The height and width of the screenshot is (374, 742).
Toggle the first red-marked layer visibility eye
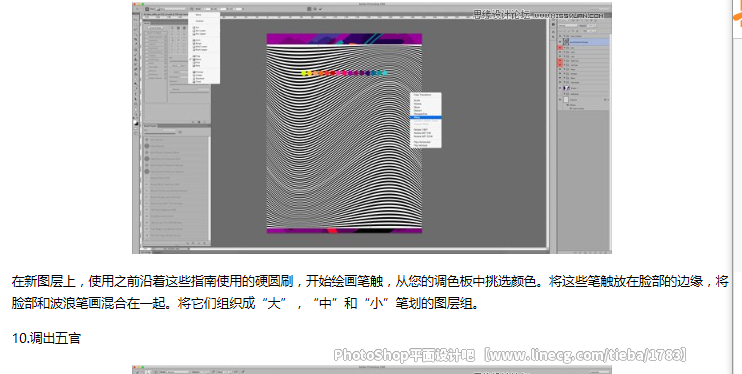[x=560, y=48]
